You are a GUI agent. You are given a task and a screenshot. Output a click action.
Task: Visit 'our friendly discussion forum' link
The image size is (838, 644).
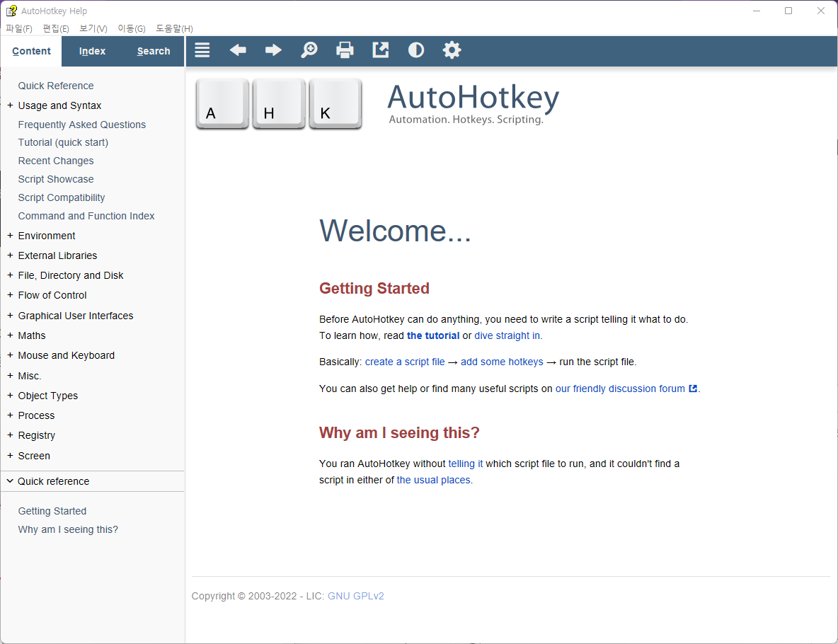tap(620, 389)
